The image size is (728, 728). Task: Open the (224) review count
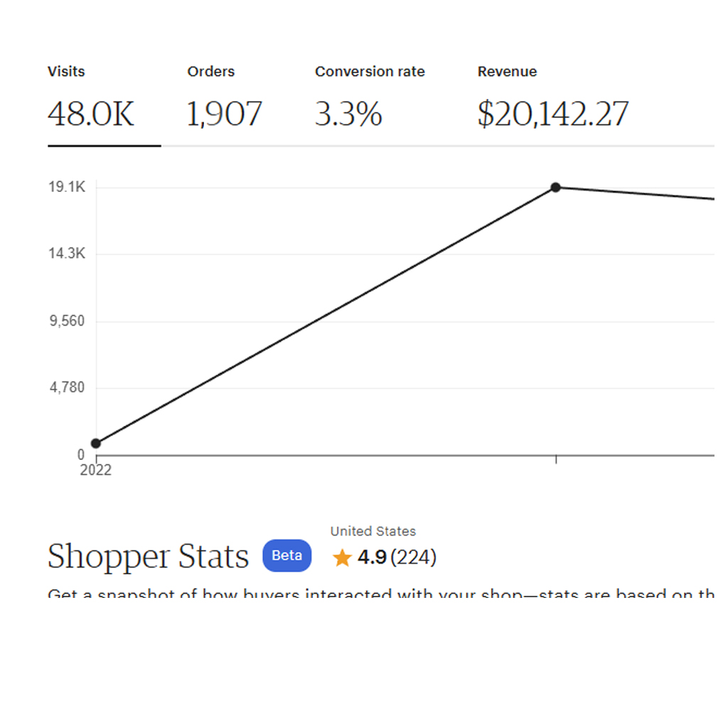click(x=414, y=558)
